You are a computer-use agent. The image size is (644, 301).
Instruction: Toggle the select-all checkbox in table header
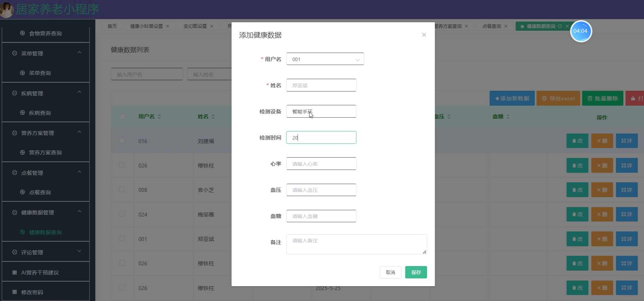coord(122,117)
